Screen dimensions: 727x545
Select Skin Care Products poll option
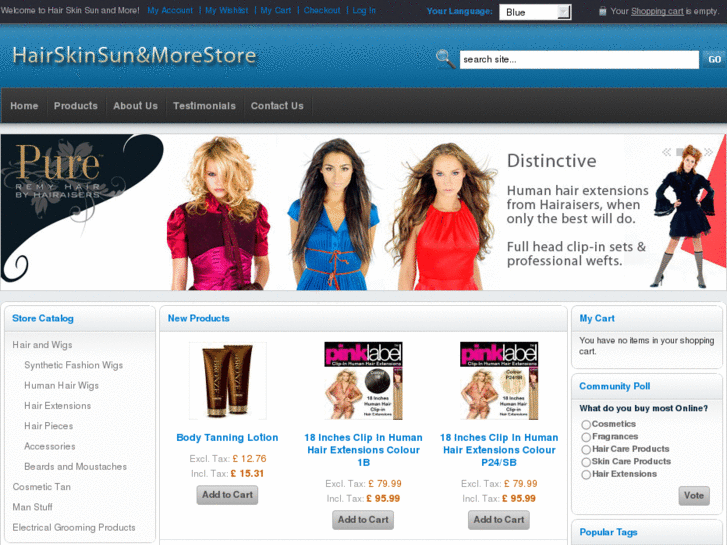[x=586, y=462]
